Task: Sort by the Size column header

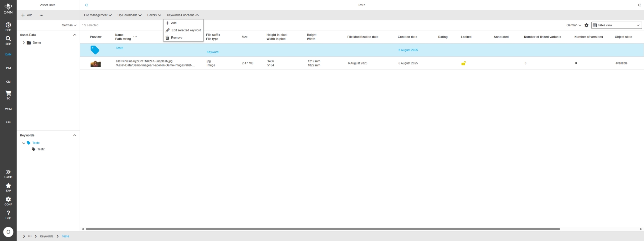Action: (x=245, y=37)
